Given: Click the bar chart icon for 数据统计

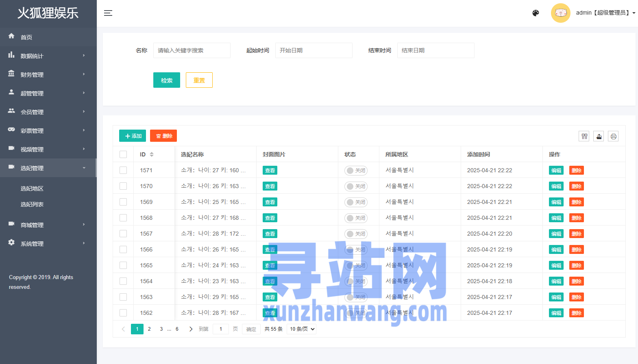Looking at the screenshot, I should pyautogui.click(x=11, y=54).
